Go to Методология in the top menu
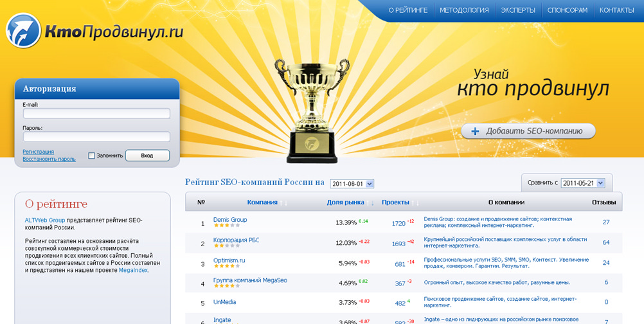 (464, 10)
